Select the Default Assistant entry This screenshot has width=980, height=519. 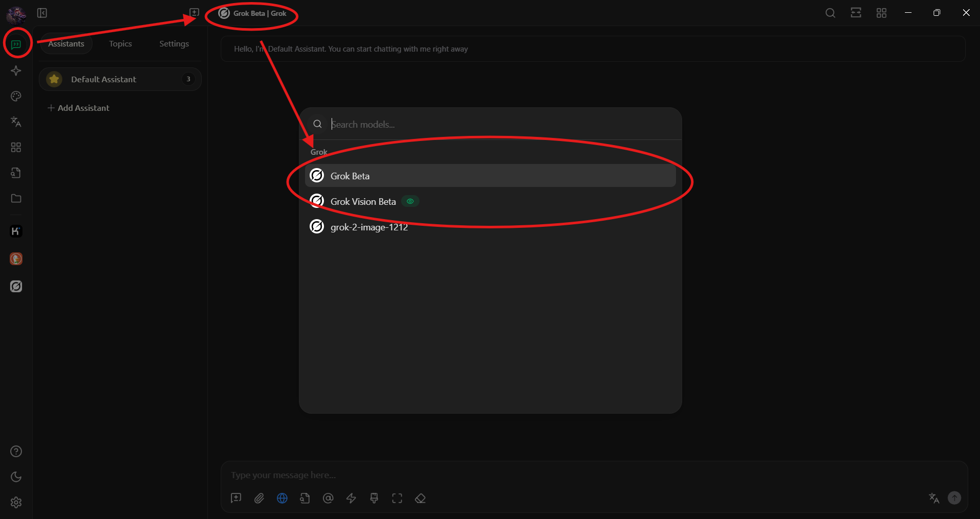tap(120, 79)
